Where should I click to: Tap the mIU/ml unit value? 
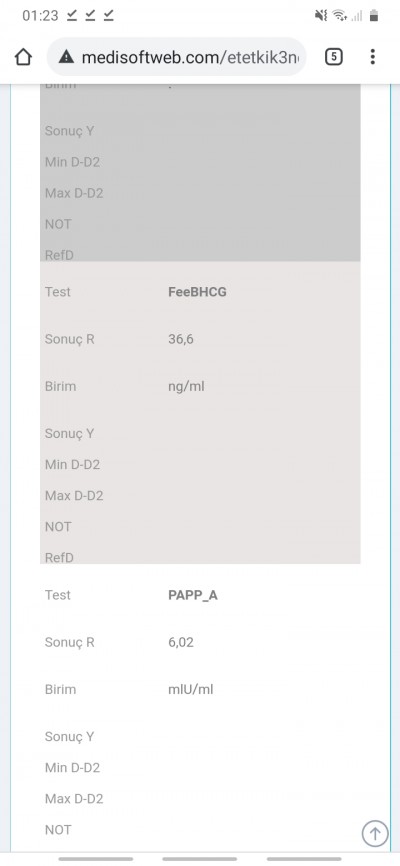(191, 689)
